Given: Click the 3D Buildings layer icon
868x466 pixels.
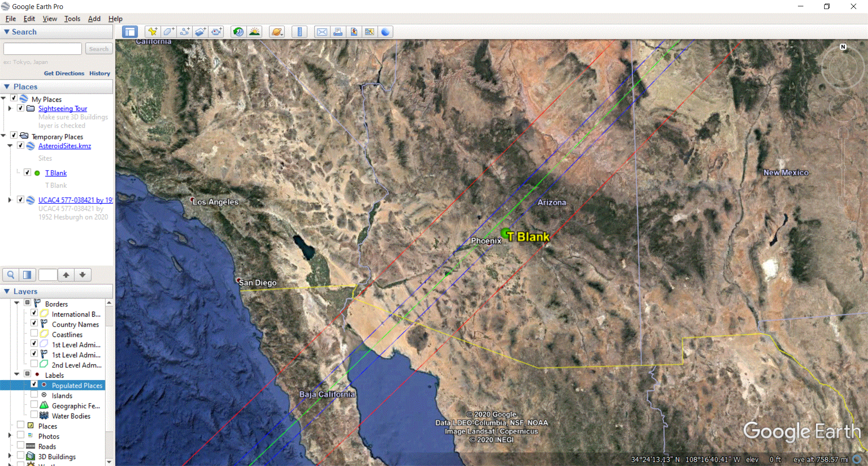Looking at the screenshot, I should tap(30, 456).
